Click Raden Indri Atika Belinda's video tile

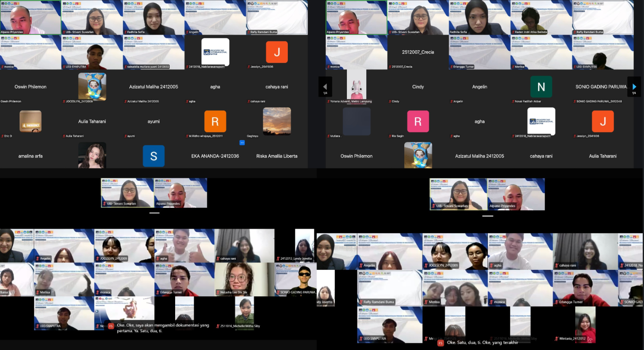(541, 18)
